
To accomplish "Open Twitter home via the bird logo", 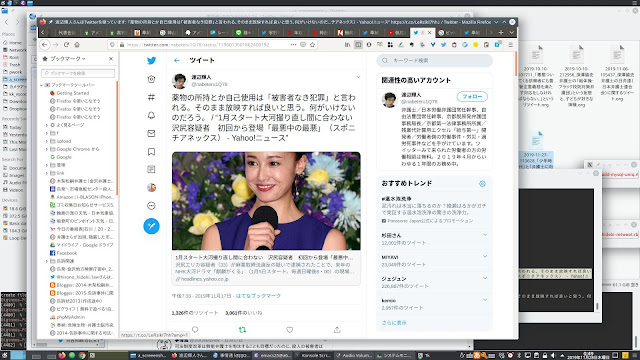I will (151, 60).
